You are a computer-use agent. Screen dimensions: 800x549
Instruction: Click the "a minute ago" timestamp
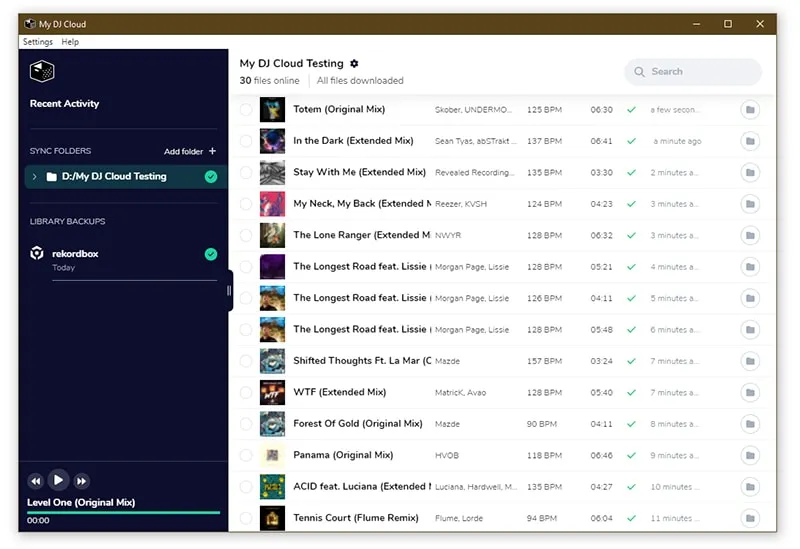[x=678, y=141]
